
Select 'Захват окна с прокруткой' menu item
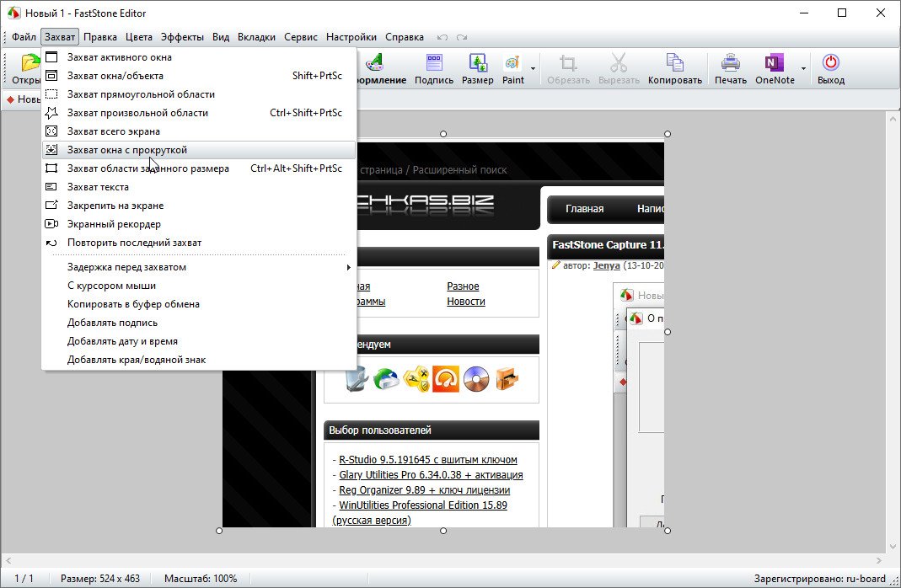pyautogui.click(x=127, y=150)
